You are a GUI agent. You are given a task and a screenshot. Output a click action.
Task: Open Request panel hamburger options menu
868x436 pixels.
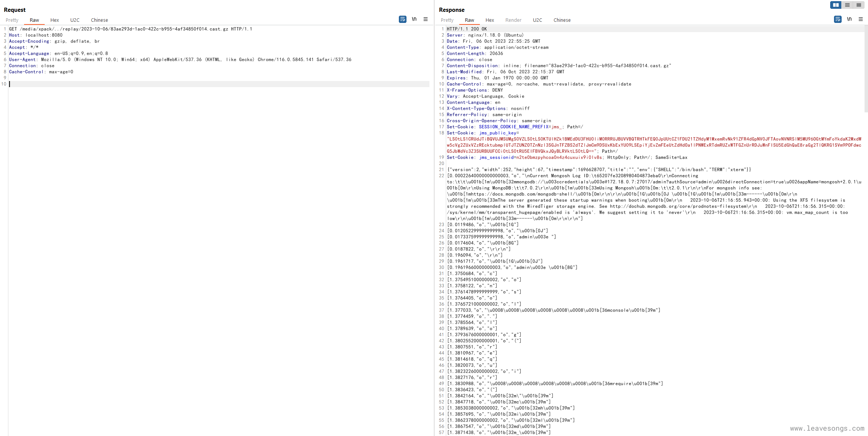(x=426, y=19)
